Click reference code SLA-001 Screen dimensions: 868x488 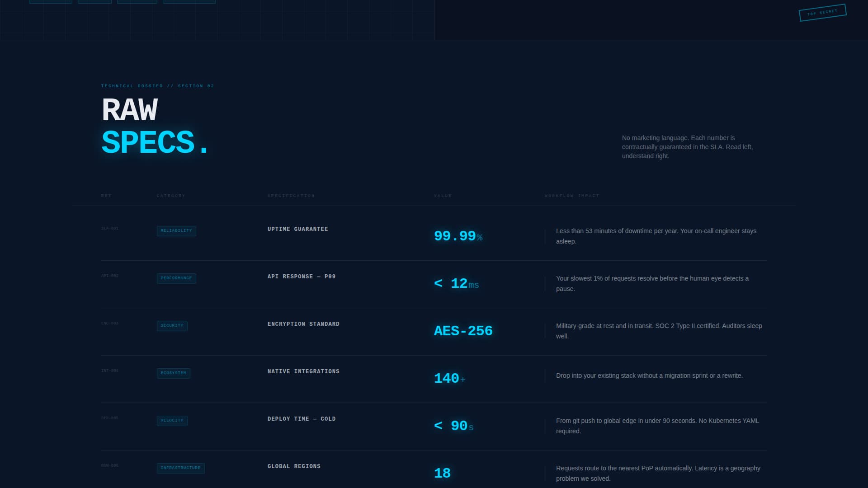[x=110, y=228]
